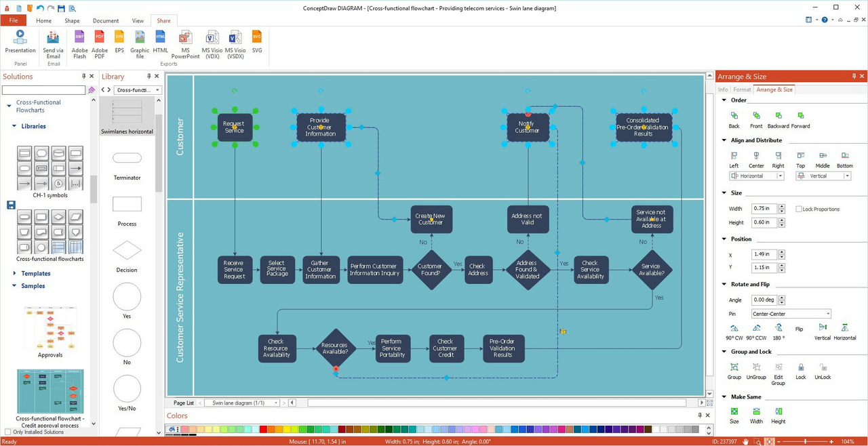Bring selected shape to Front
The height and width of the screenshot is (446, 868).
coord(756,120)
